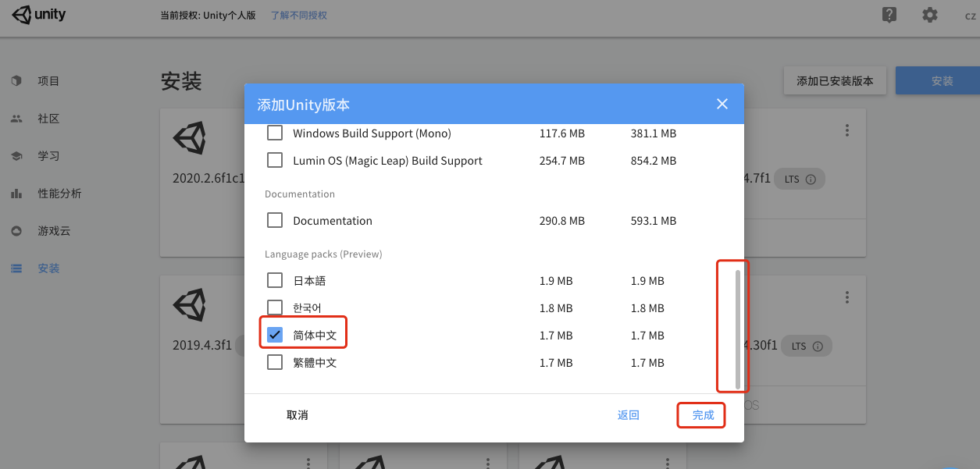Close the 添加Unity版本 dialog
The width and height of the screenshot is (980, 469).
[722, 104]
